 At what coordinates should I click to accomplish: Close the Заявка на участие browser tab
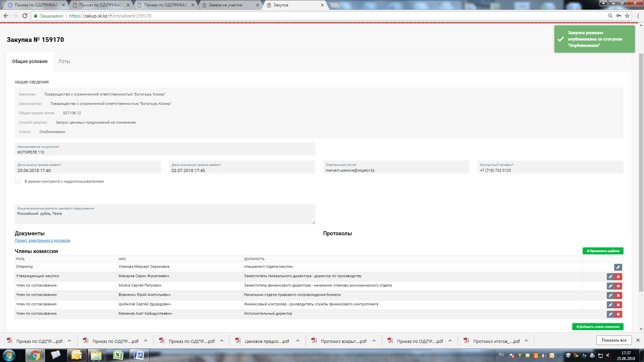(x=258, y=5)
